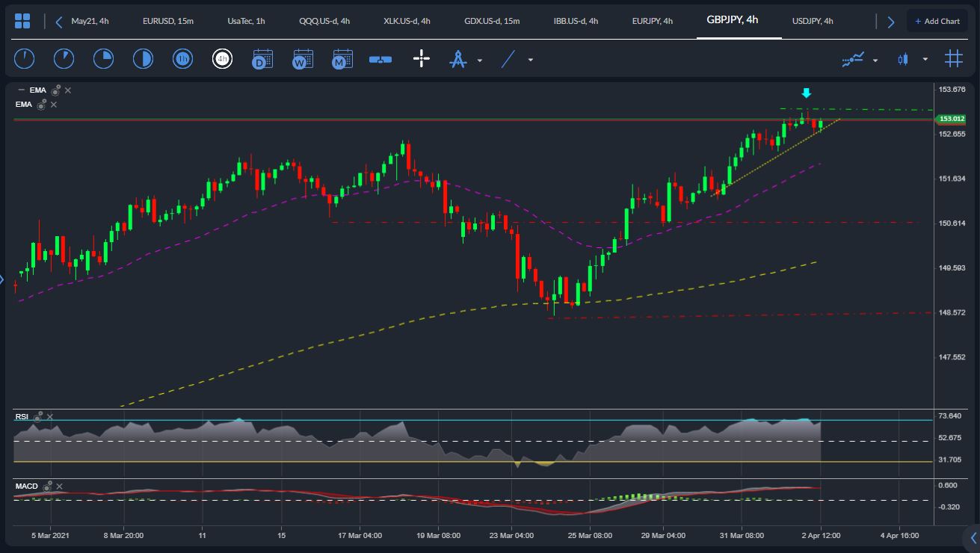
Task: Select the 1h timeframe clock icon
Action: (x=182, y=58)
